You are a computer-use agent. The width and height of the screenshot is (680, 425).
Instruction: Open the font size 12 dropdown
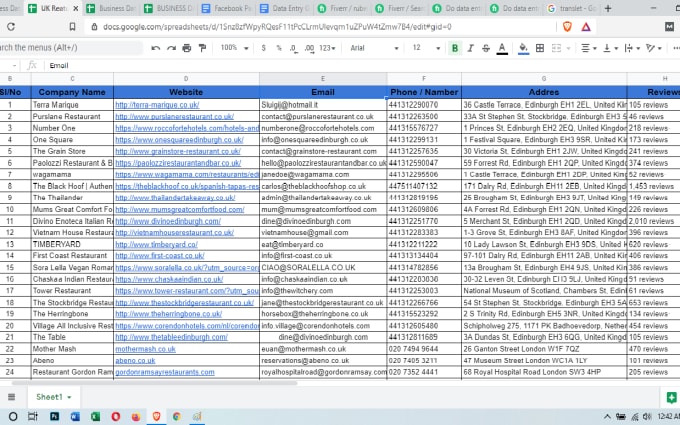(x=426, y=48)
